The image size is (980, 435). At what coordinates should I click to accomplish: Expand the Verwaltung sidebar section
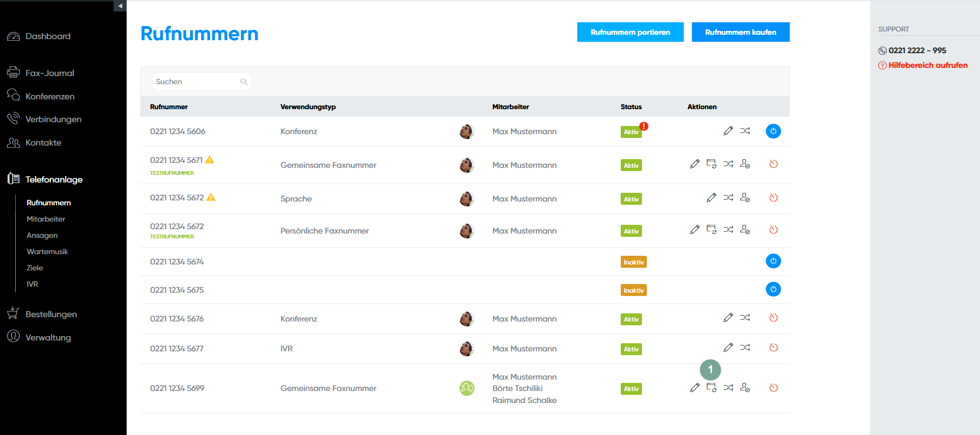[x=48, y=337]
